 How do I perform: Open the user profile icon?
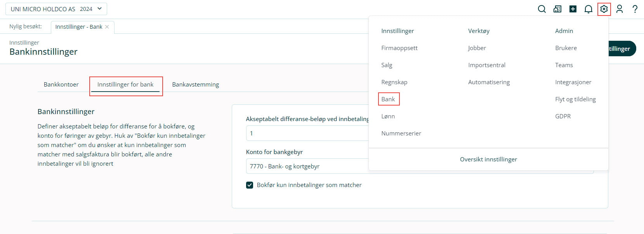[x=620, y=9]
